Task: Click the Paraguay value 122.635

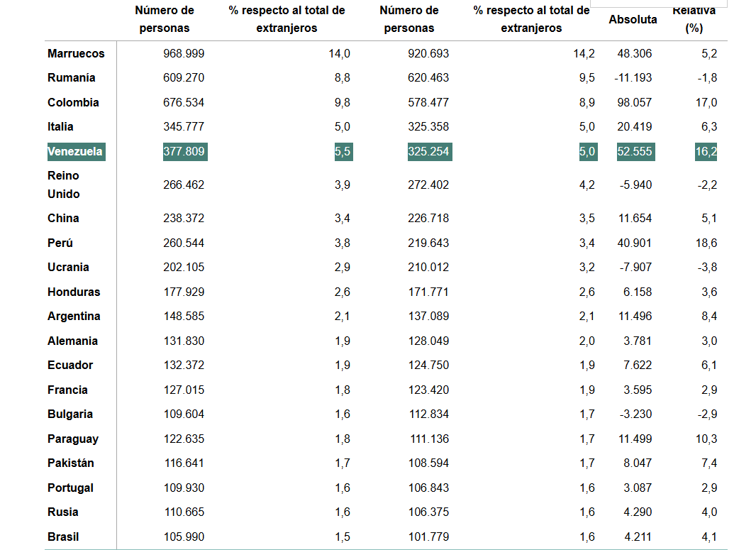Action: click(184, 439)
